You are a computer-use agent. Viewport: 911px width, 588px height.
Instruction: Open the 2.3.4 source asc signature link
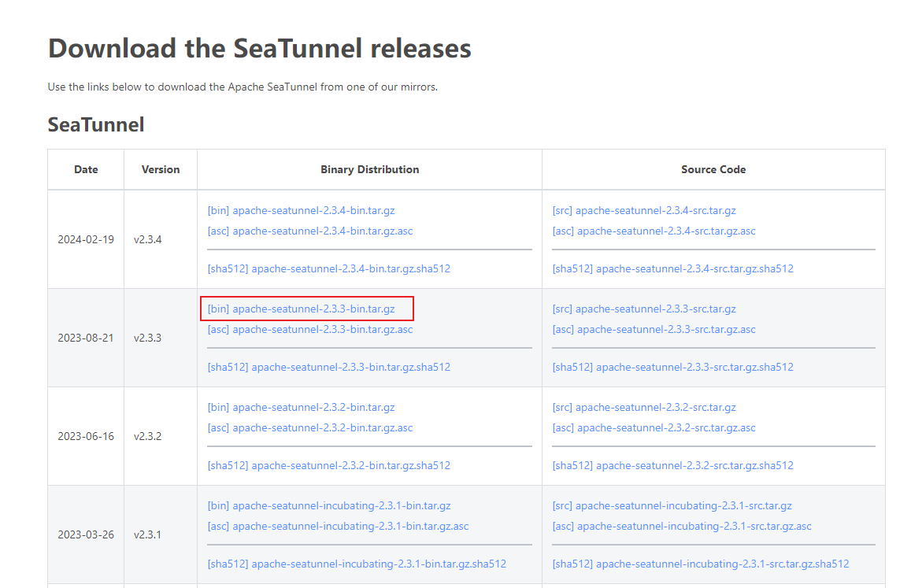[x=653, y=231]
